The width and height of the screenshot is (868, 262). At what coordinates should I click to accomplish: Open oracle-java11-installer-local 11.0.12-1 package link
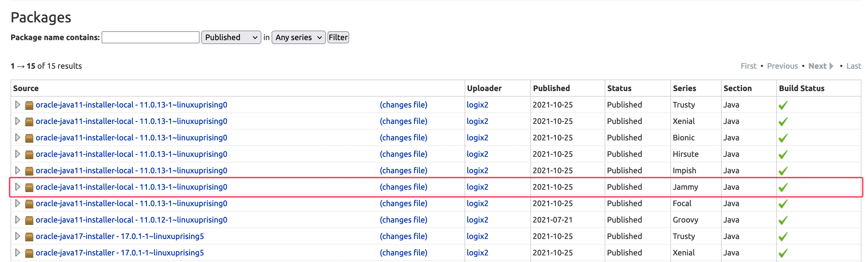(131, 220)
